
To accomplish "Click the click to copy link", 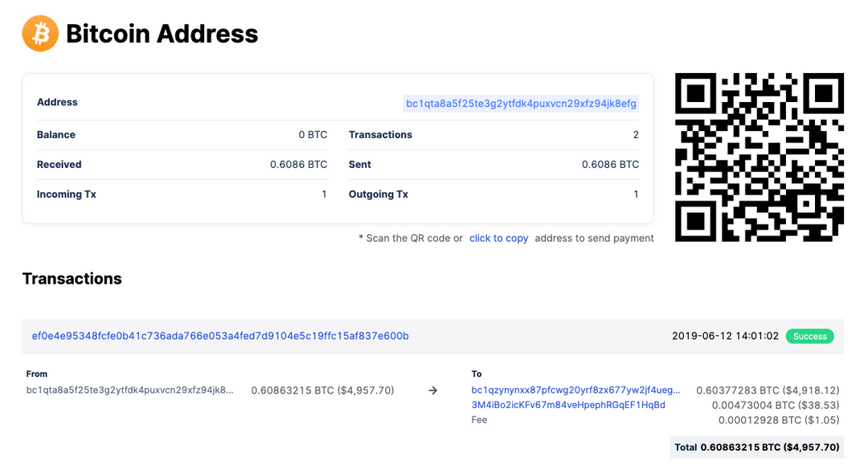I will click(x=498, y=238).
